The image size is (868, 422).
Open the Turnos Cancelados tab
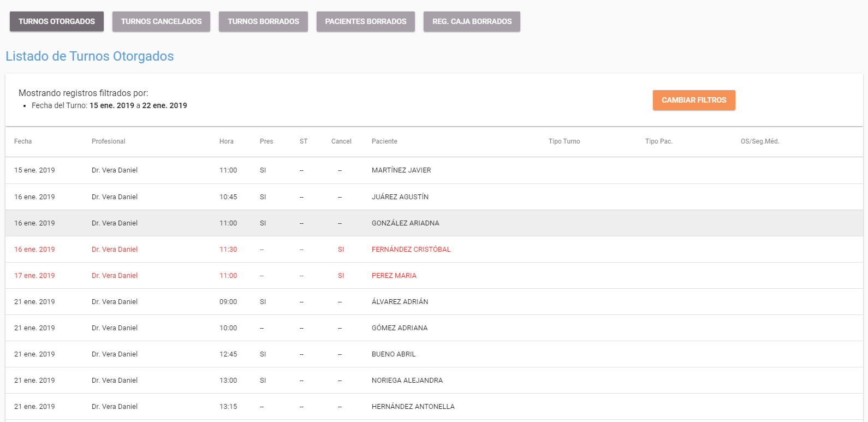pyautogui.click(x=161, y=21)
